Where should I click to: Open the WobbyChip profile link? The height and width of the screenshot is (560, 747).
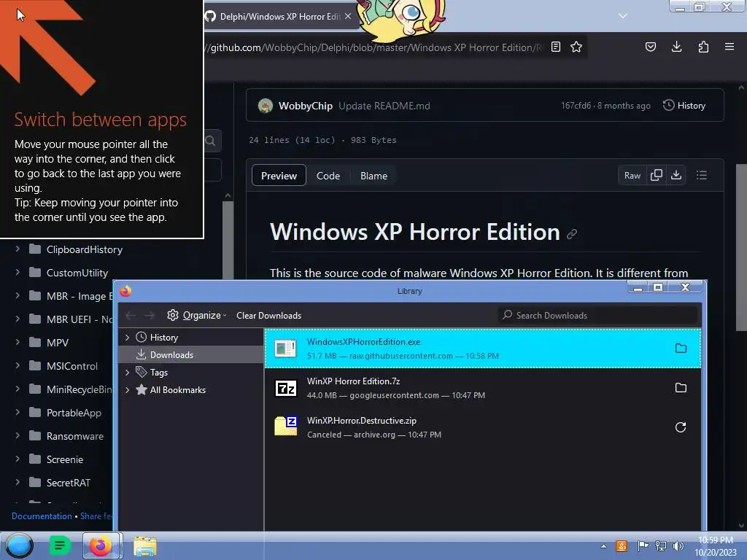click(306, 106)
